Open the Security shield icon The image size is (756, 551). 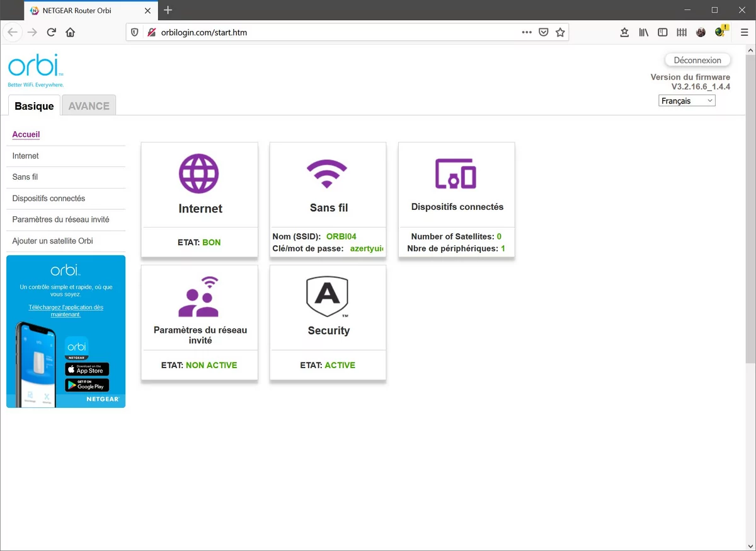click(x=328, y=297)
